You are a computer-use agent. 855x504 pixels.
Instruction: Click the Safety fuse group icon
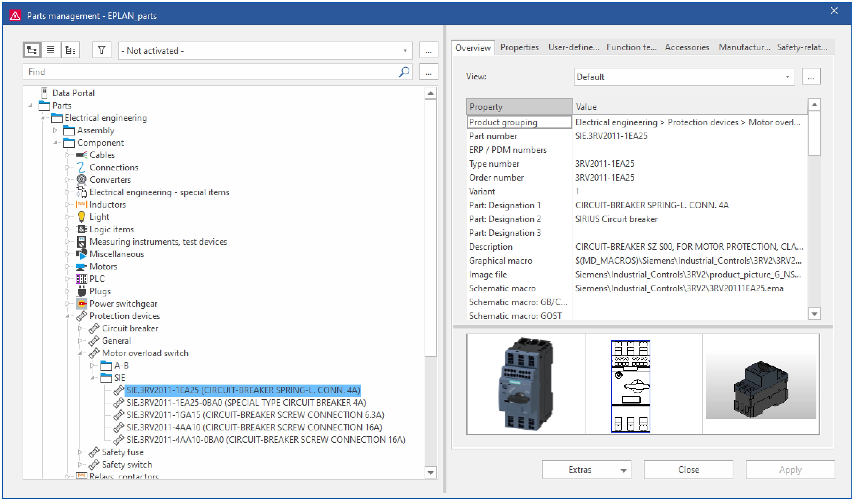[x=94, y=452]
